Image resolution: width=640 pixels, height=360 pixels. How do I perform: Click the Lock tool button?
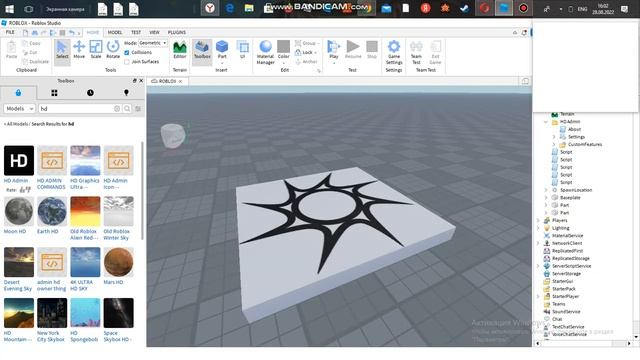[306, 52]
